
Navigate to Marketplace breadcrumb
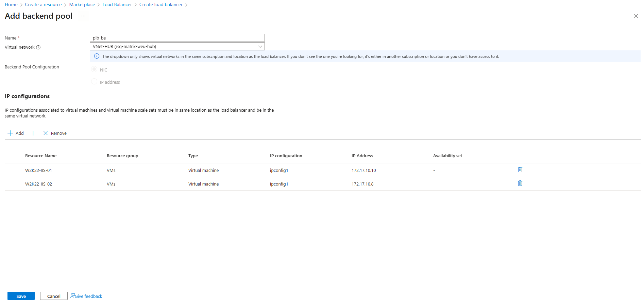click(82, 4)
